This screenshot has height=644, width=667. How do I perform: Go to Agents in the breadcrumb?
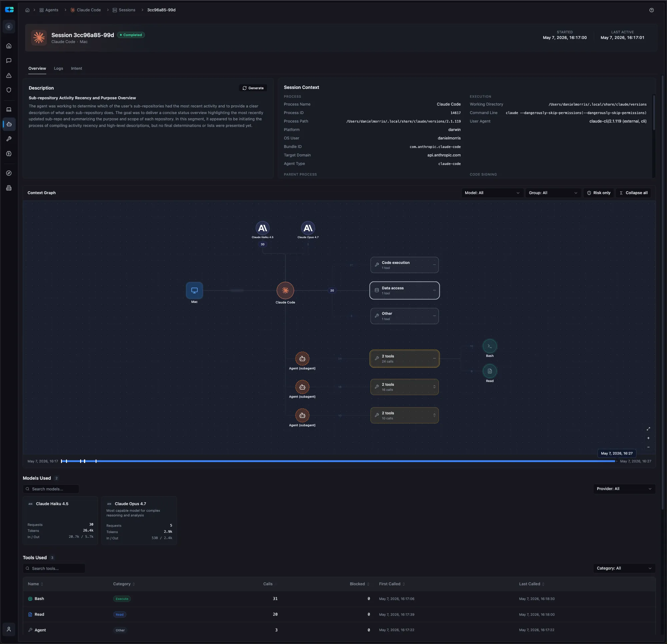49,10
